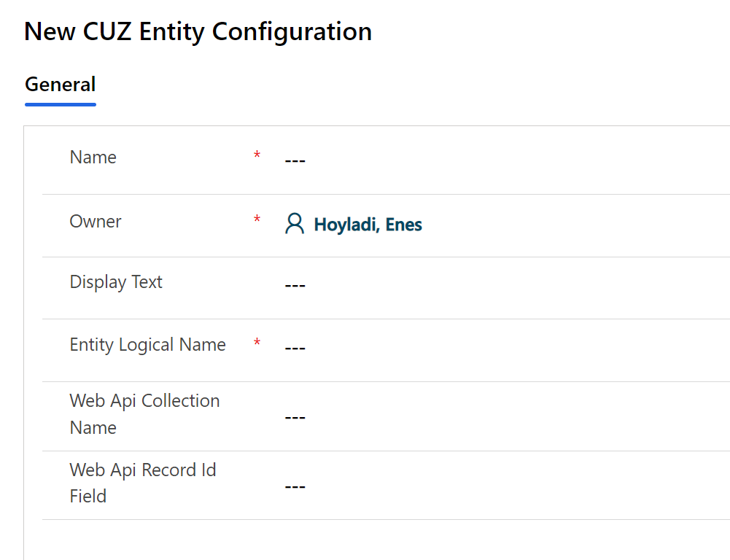Click the Web Api Collection Name label

point(144,413)
